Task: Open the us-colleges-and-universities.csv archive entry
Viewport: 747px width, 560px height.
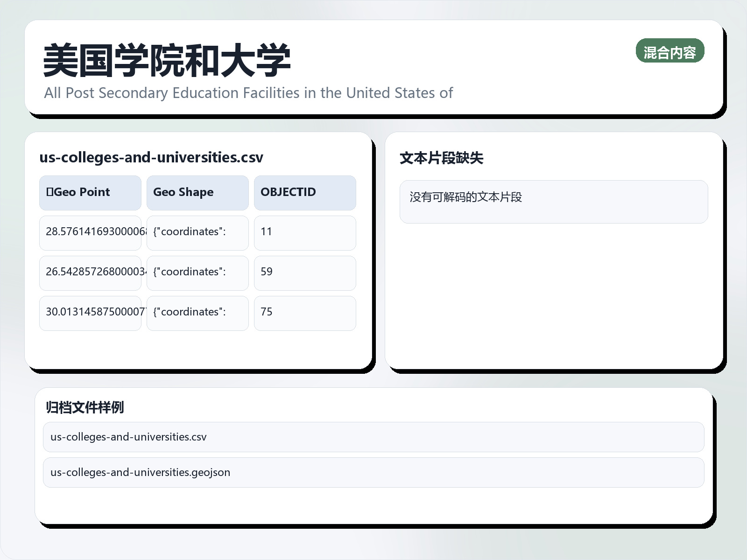Action: tap(373, 437)
